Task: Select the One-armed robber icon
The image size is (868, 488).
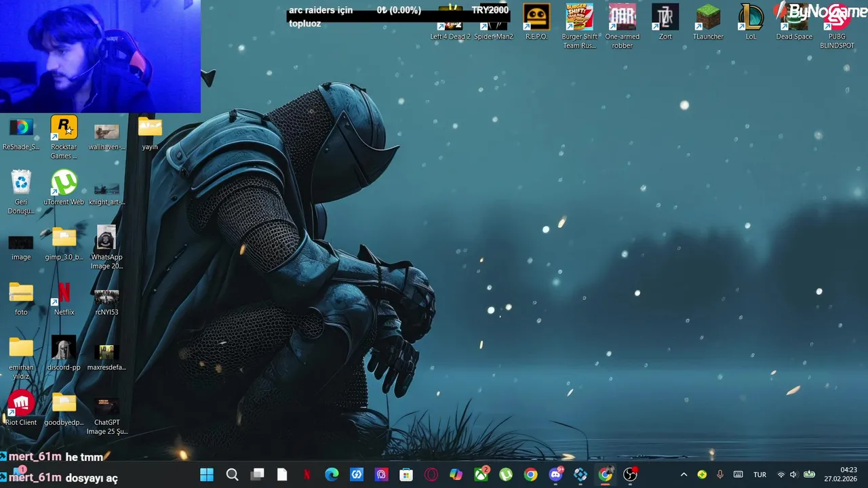Action: [622, 26]
